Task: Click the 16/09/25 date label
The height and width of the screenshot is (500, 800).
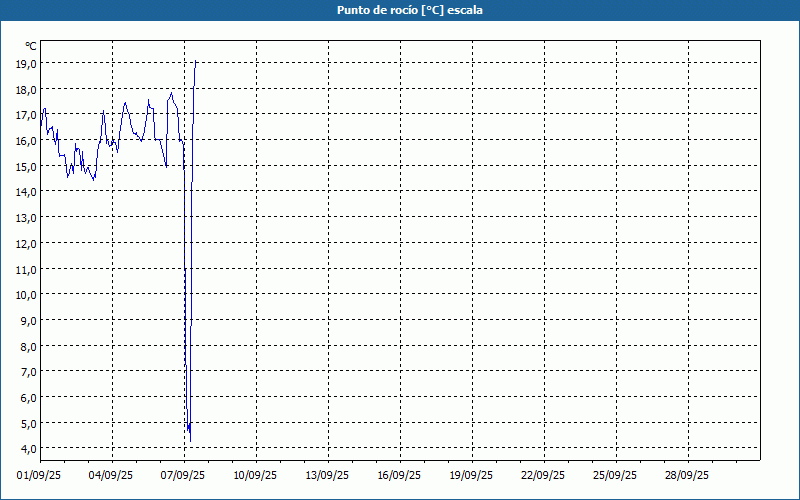Action: tap(399, 476)
